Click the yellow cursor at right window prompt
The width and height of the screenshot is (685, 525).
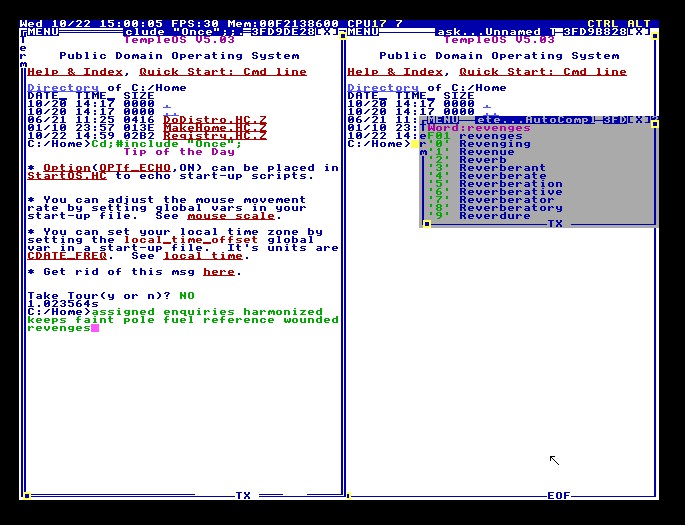click(x=415, y=144)
